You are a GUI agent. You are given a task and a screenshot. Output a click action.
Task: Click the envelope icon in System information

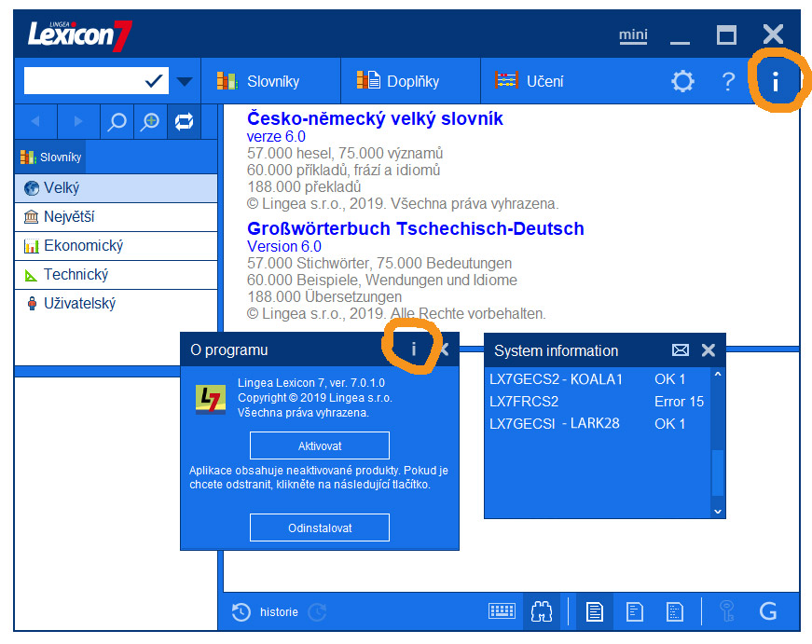[x=681, y=350]
